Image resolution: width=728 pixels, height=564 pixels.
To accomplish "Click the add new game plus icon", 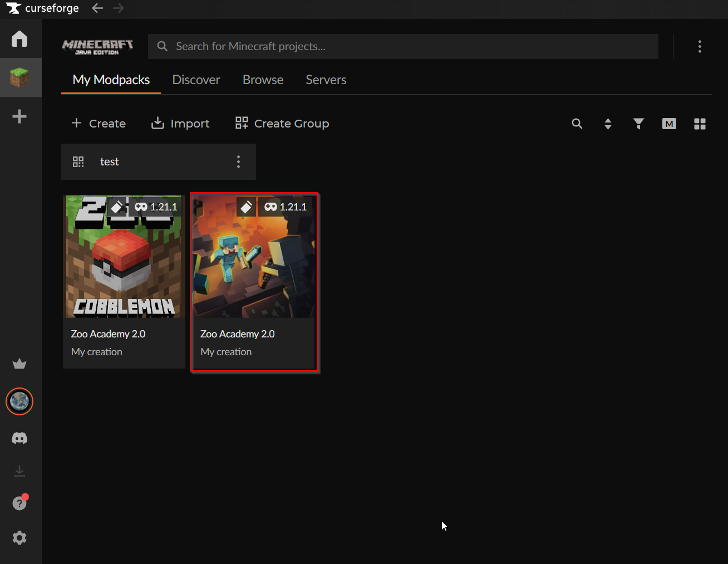I will pyautogui.click(x=20, y=116).
